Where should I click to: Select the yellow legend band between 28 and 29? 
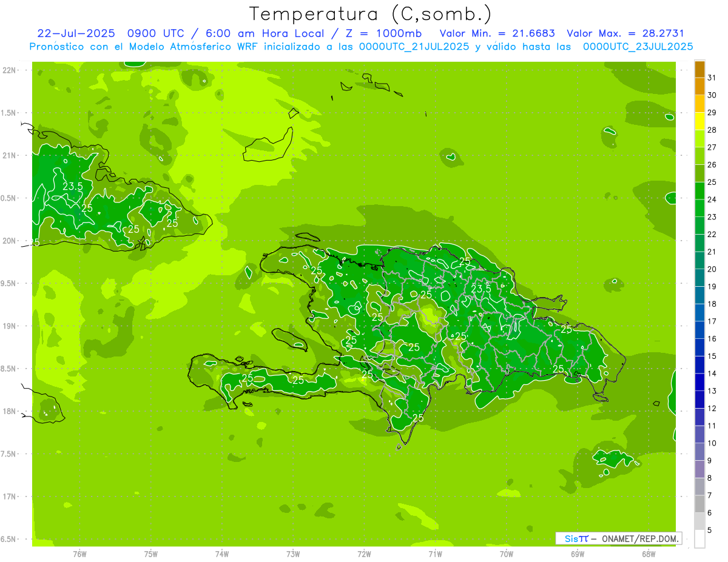[699, 121]
